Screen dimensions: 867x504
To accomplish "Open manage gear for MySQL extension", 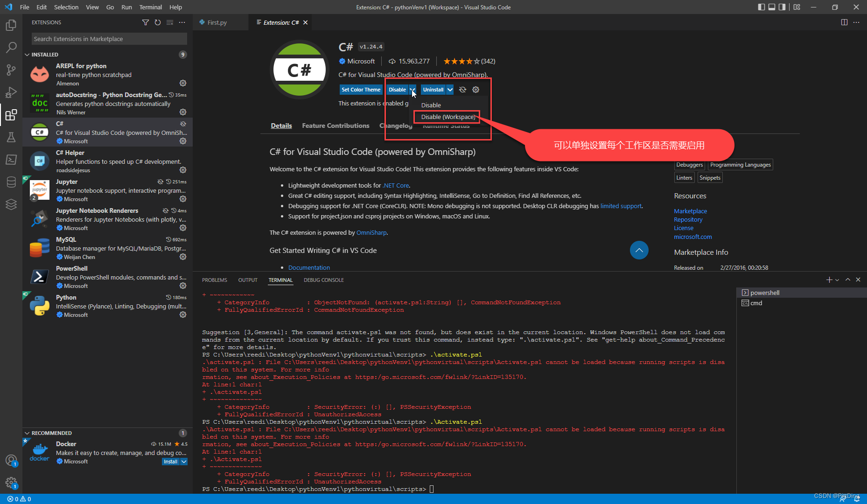I will (x=183, y=257).
